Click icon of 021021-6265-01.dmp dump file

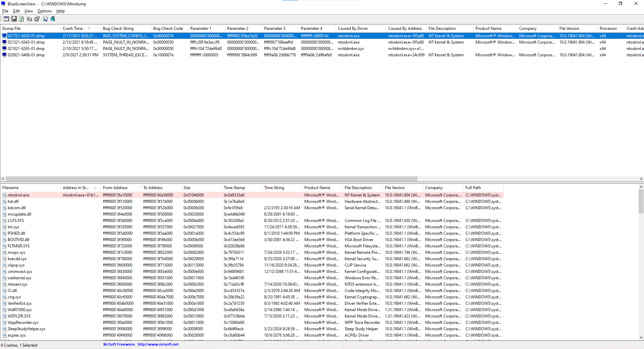(4, 49)
